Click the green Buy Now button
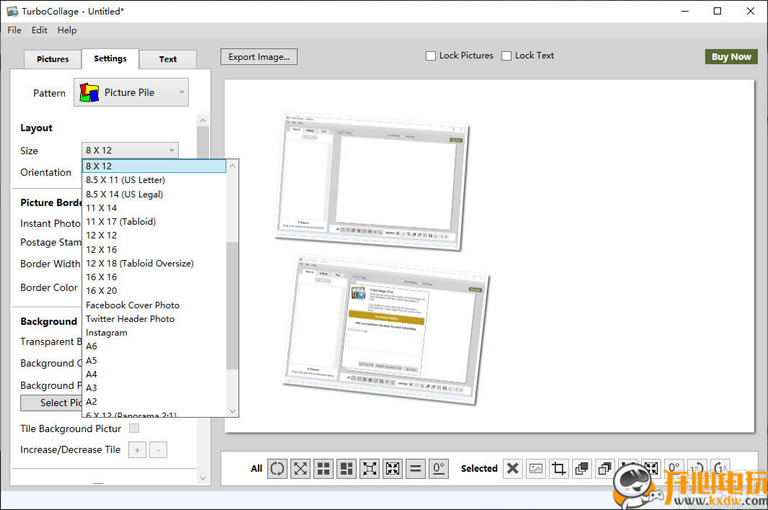Viewport: 768px width, 510px height. (x=731, y=57)
